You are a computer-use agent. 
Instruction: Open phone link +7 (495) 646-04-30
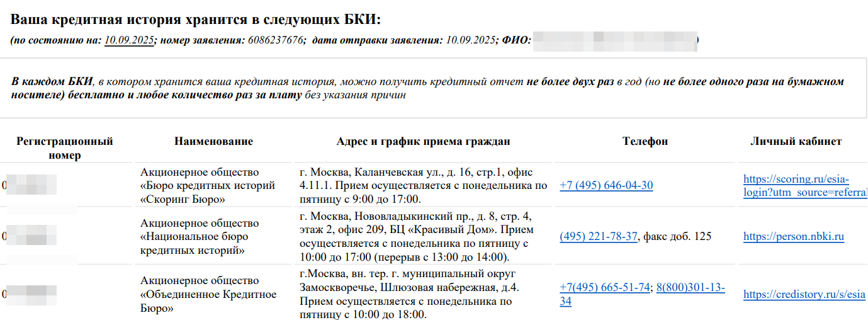606,185
